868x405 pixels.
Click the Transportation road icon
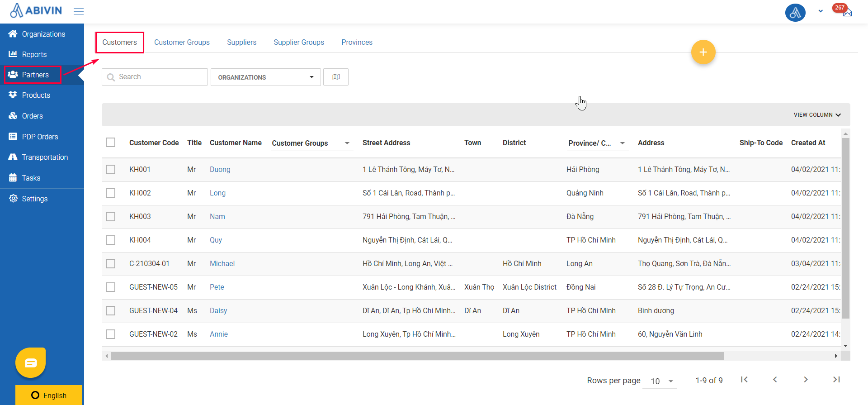[x=13, y=157]
